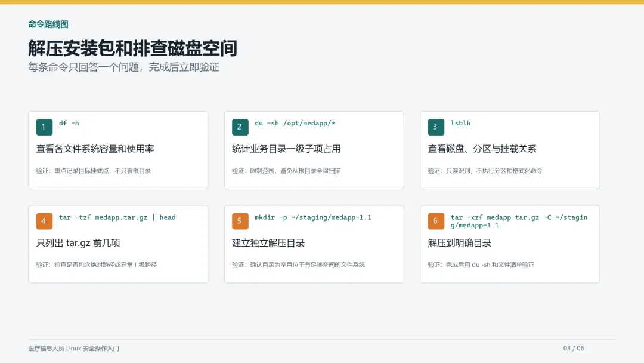Click note 确认目录为空且位于有足够空间

[298, 264]
